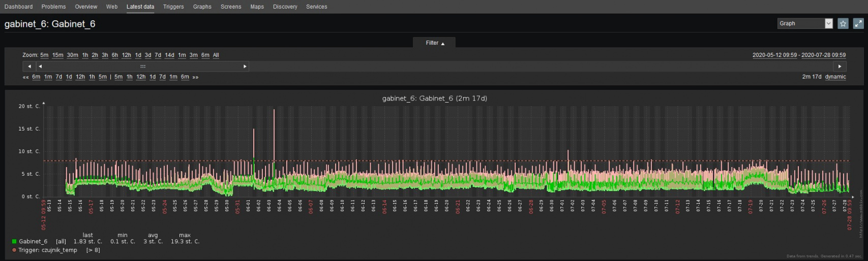Screen dimensions: 868x261
Task: Zoom to 3m time period
Action: coord(194,55)
